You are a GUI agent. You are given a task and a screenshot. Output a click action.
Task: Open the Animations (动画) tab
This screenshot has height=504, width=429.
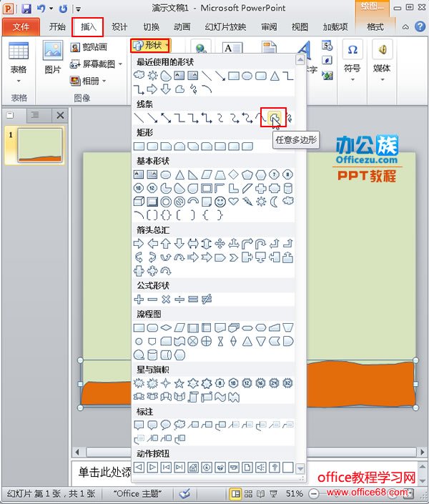pos(182,27)
